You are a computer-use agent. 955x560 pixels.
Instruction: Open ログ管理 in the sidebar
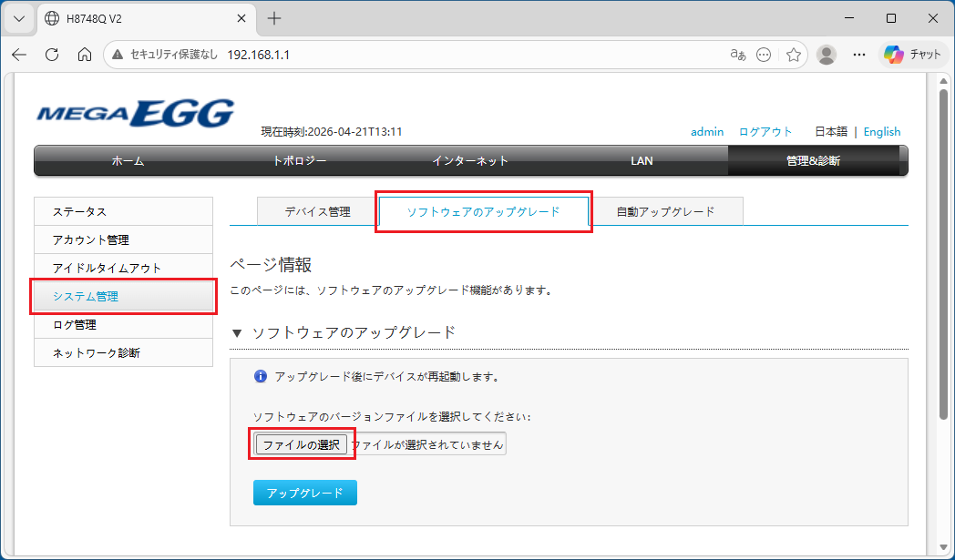tap(124, 324)
